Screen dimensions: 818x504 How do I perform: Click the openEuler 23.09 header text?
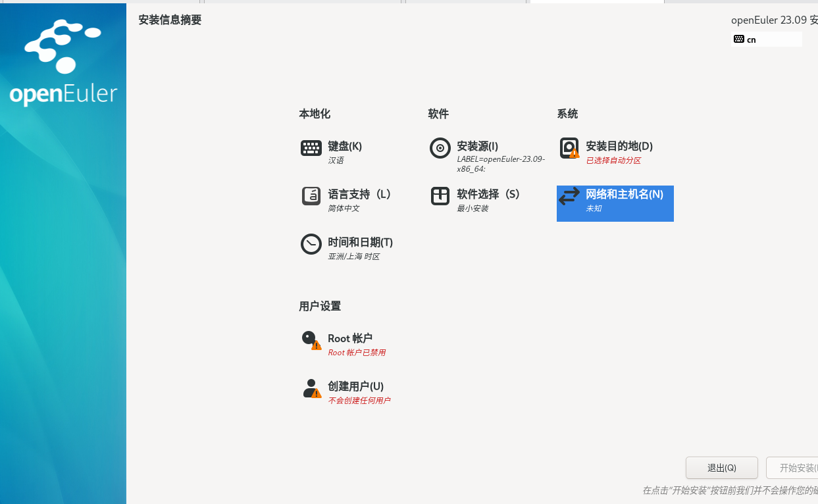coord(775,20)
